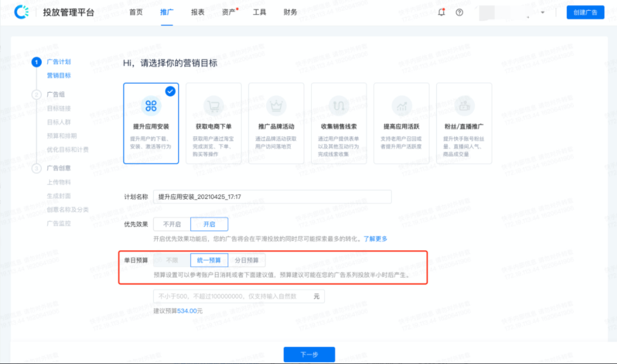Choose 不限 for daily budget

click(x=172, y=260)
